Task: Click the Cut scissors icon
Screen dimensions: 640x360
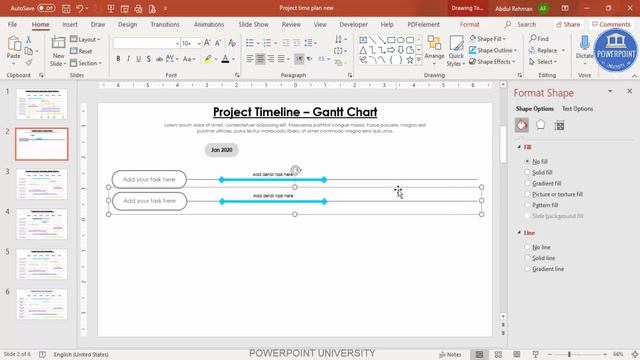Action: point(29,40)
